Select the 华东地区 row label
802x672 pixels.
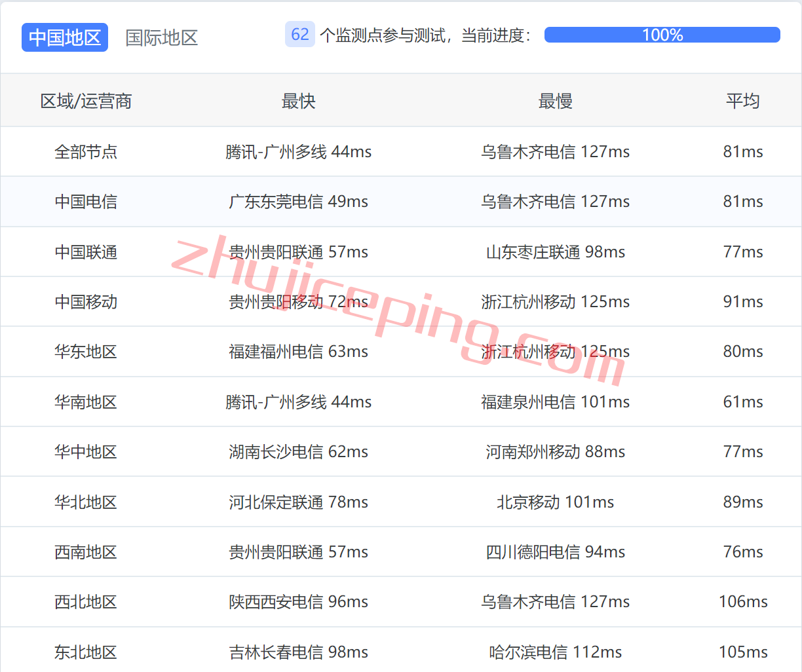pos(86,352)
